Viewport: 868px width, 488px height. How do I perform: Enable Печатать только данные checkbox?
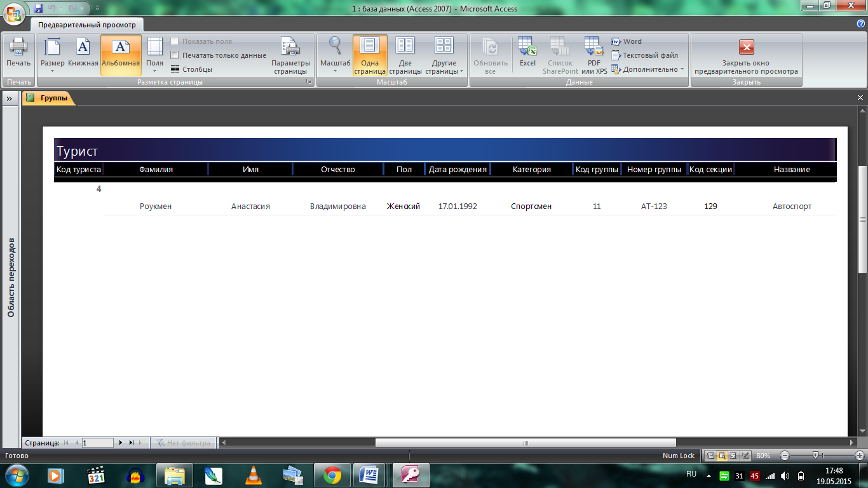point(175,55)
